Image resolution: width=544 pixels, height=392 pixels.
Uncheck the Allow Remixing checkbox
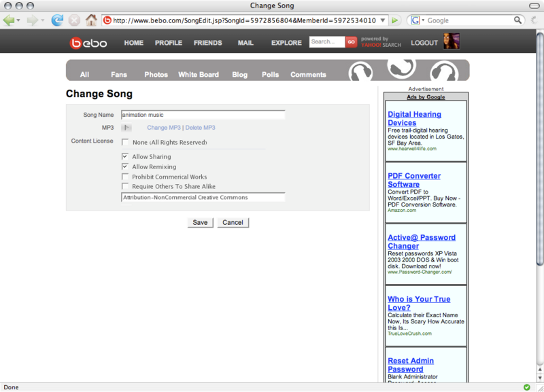125,166
